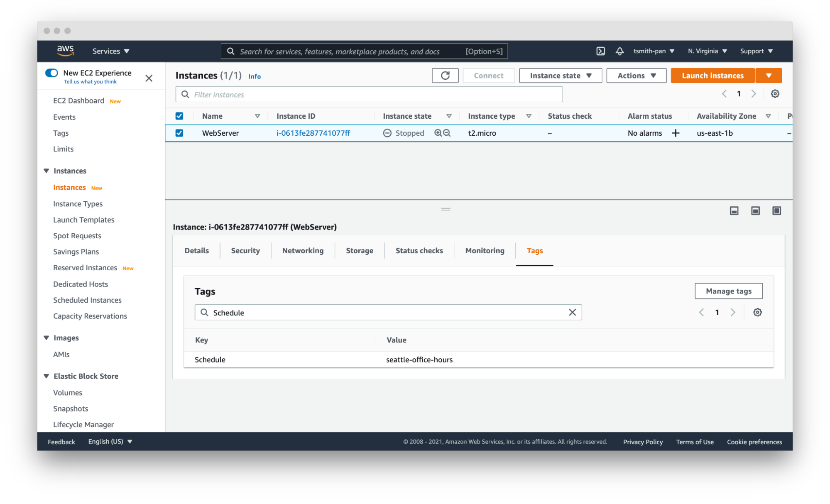Viewport: 830px width, 504px height.
Task: Open instances table preferences gear
Action: tap(775, 94)
